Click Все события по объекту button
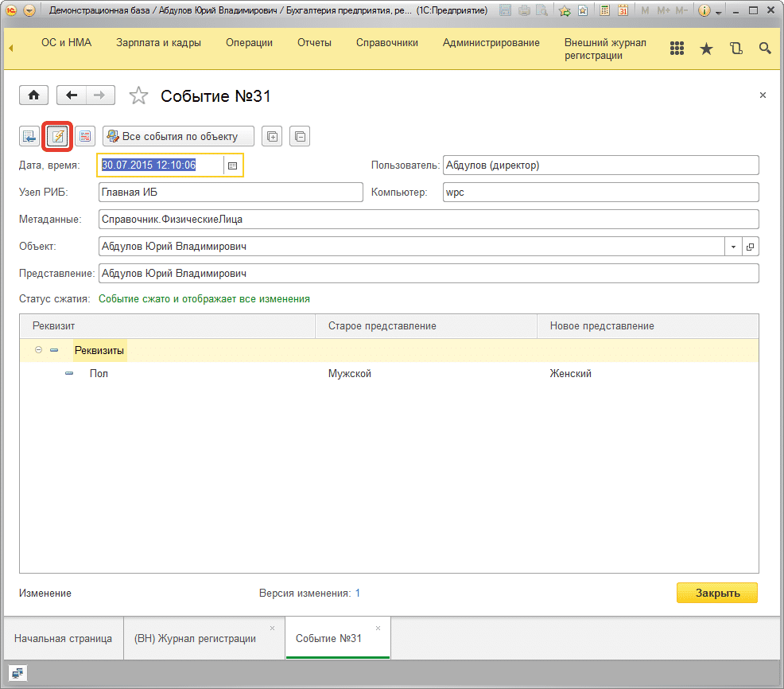Screen dimensions: 784x689 [178, 136]
